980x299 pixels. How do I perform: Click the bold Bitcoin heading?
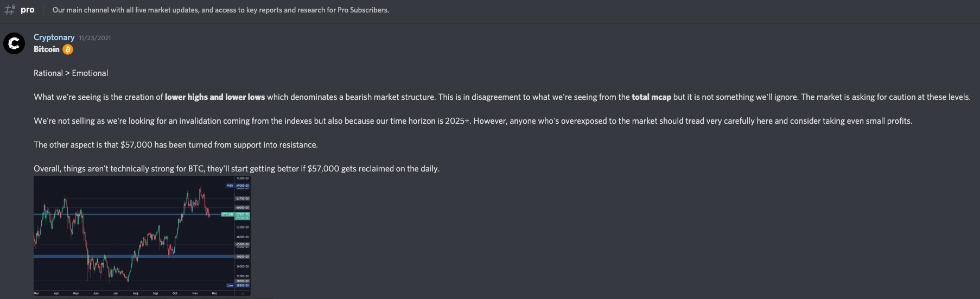[47, 49]
